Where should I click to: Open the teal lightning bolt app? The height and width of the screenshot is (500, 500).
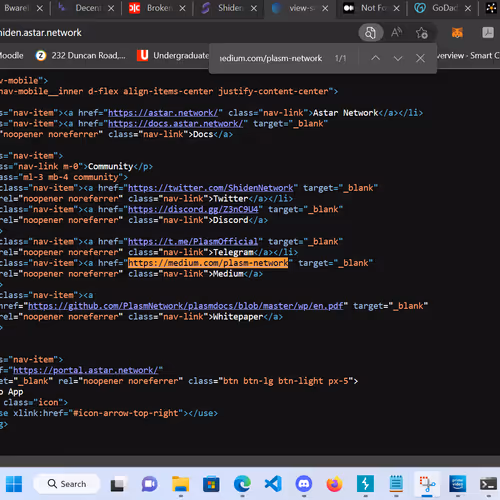[x=365, y=484]
